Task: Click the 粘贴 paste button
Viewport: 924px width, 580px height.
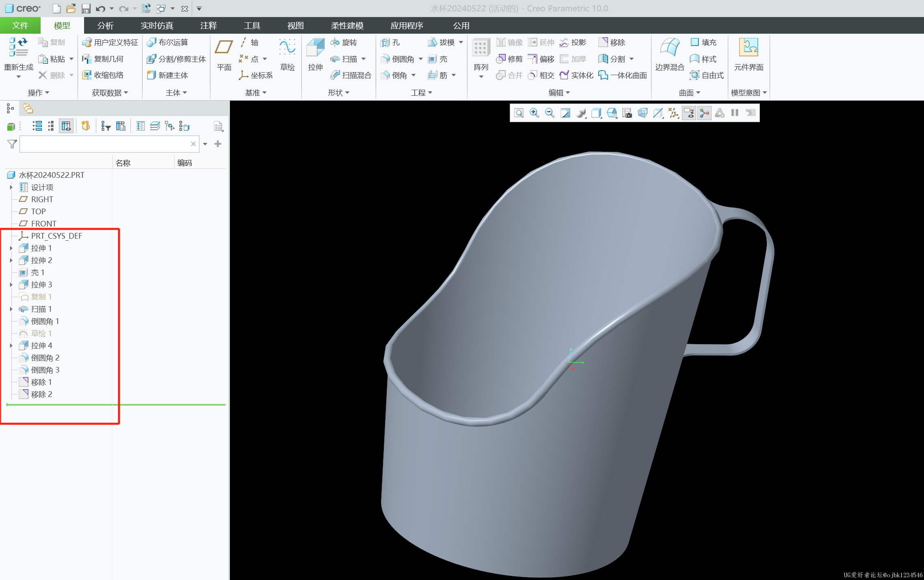Action: [52, 59]
